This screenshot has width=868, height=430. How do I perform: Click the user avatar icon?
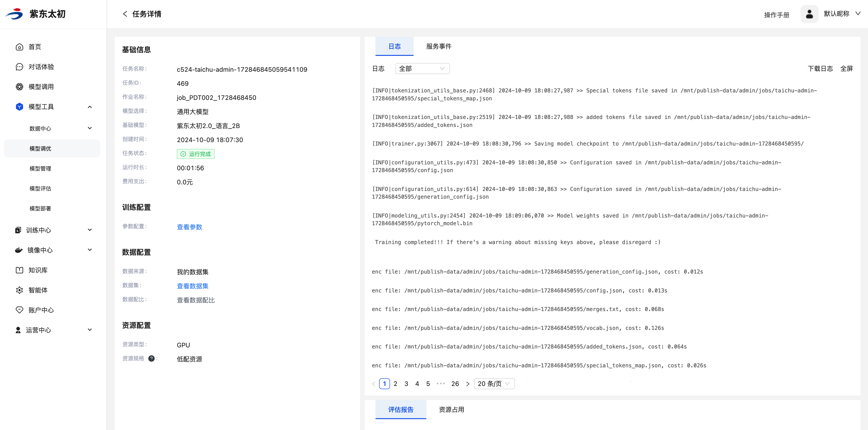pyautogui.click(x=809, y=14)
